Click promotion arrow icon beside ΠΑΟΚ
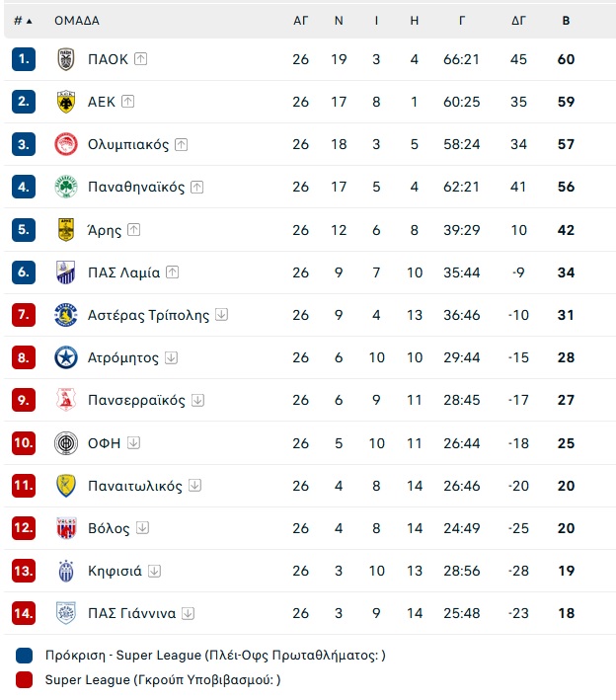This screenshot has height=700, width=616. tap(140, 59)
